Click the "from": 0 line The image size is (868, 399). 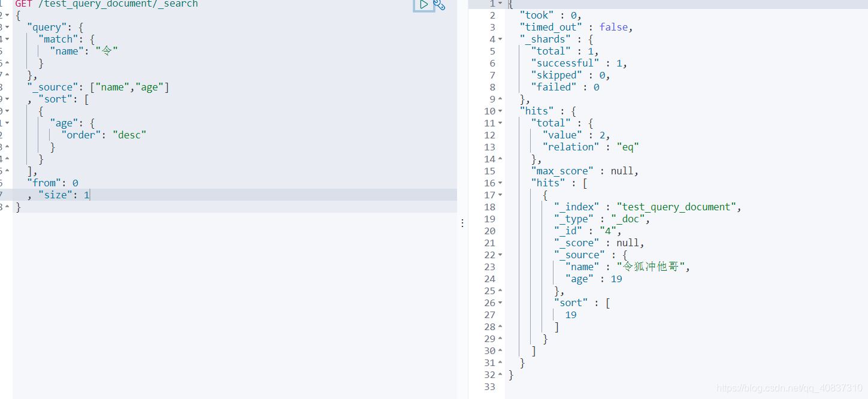coord(53,183)
